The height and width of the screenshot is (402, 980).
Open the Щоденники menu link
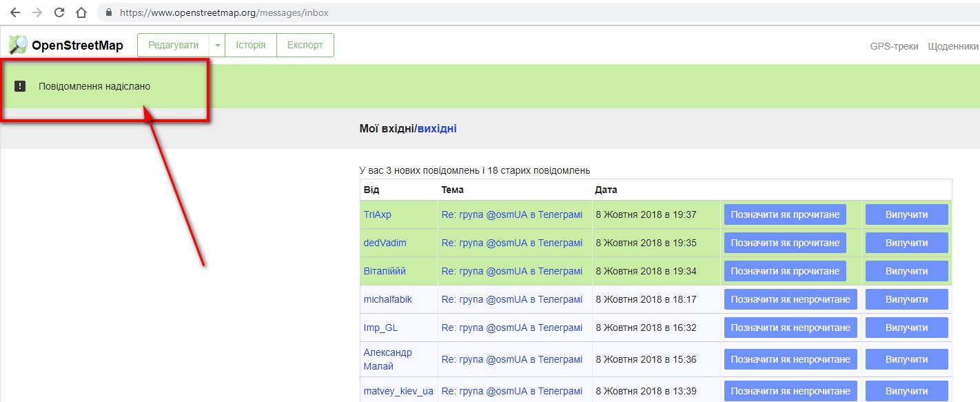click(x=953, y=46)
